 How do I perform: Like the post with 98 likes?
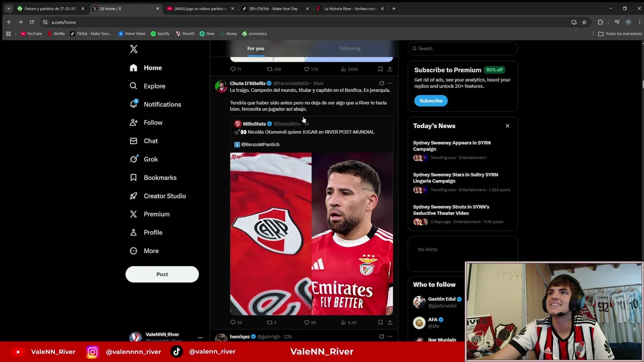(x=309, y=322)
